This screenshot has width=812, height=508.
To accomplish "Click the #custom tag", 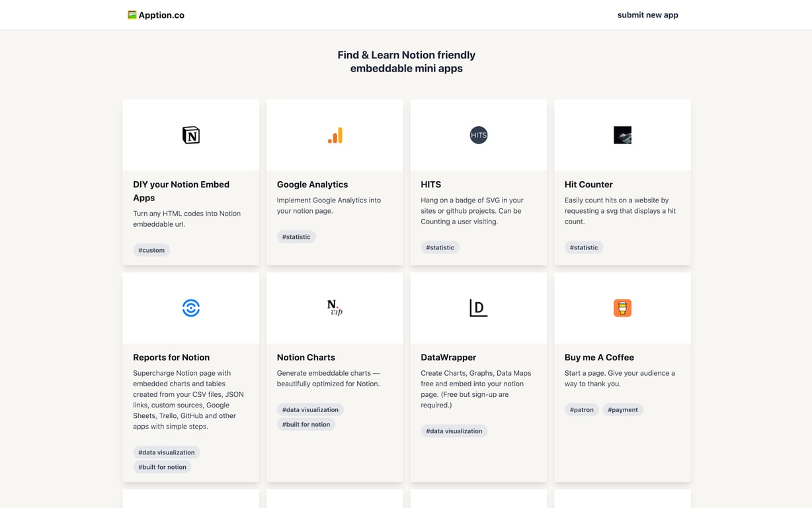I will tap(151, 250).
